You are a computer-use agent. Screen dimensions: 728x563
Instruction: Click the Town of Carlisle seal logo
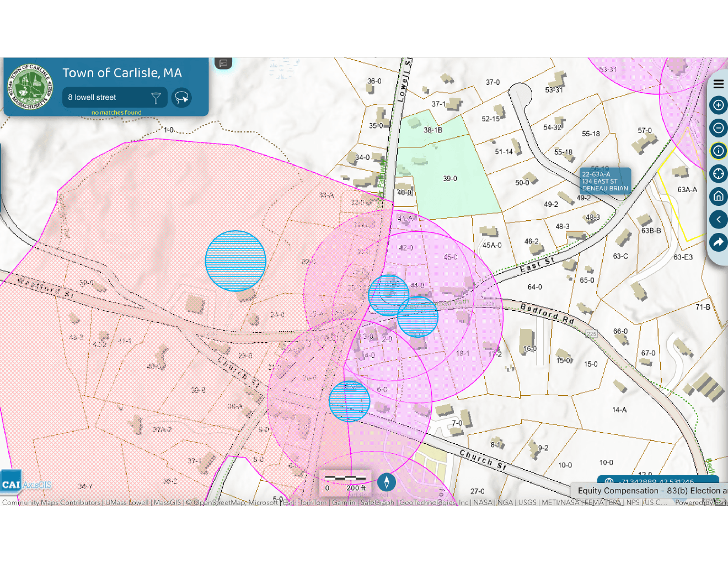[x=30, y=86]
